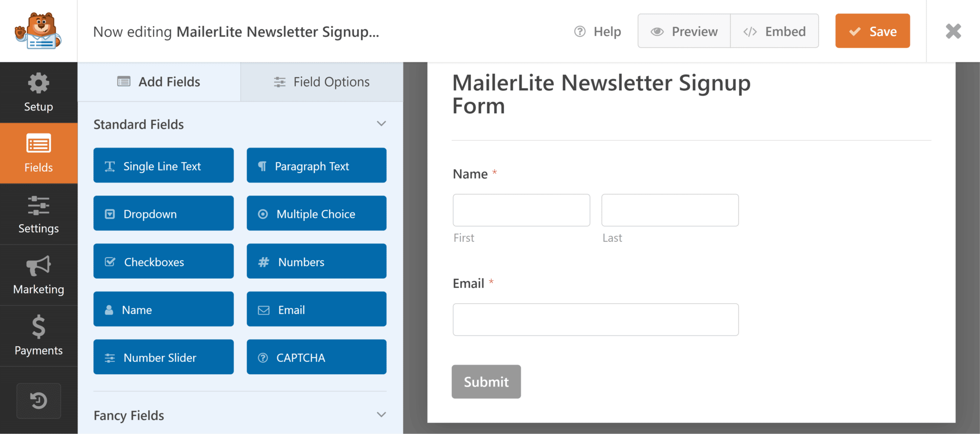
Task: Open the form Preview
Action: pos(683,31)
